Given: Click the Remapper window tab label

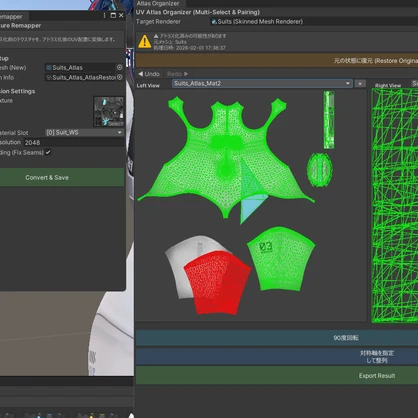Looking at the screenshot, I should (x=12, y=16).
